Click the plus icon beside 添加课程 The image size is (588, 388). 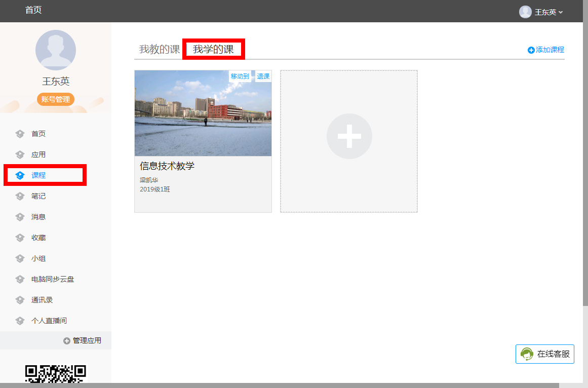point(531,50)
